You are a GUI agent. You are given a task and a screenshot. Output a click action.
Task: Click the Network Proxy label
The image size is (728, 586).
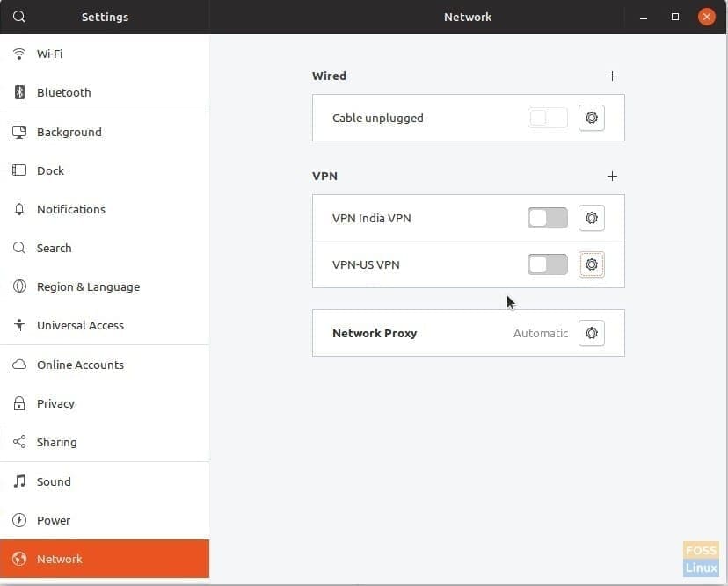click(x=375, y=333)
